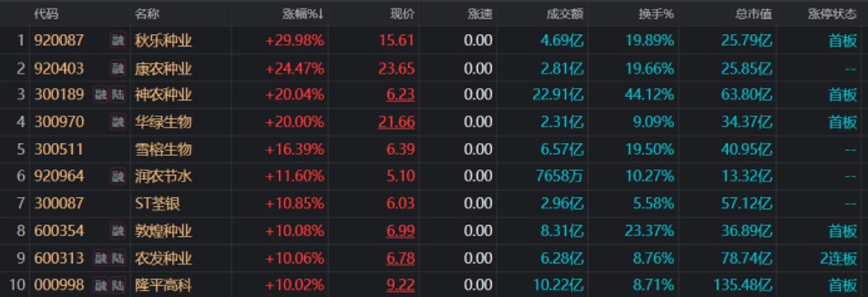
Task: Click the turnover amount 22.91亿
Action: tap(558, 94)
